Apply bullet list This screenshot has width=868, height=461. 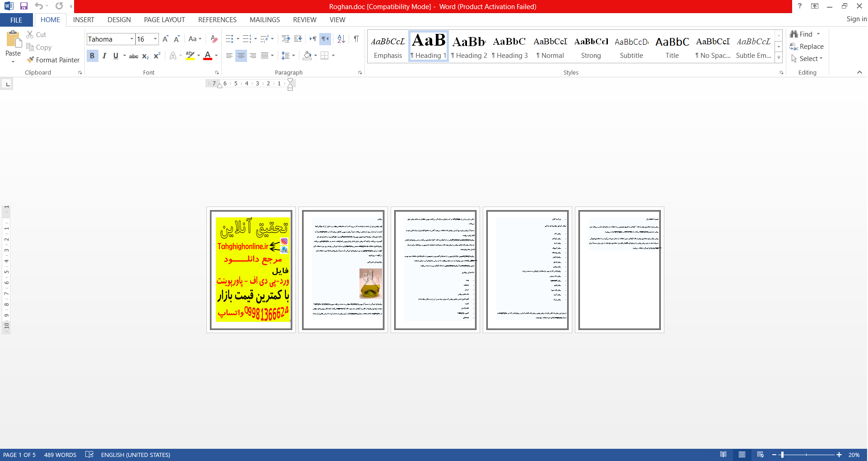click(x=229, y=39)
